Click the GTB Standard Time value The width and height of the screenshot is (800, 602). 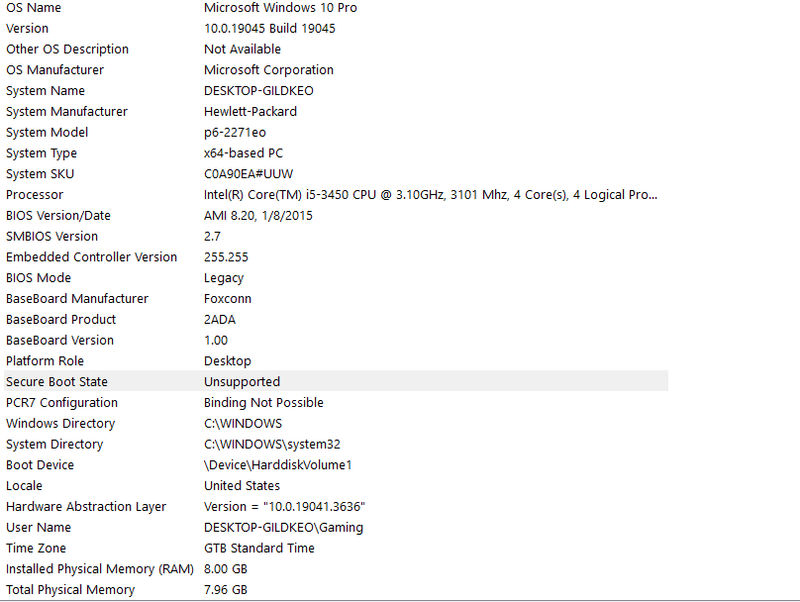[259, 548]
